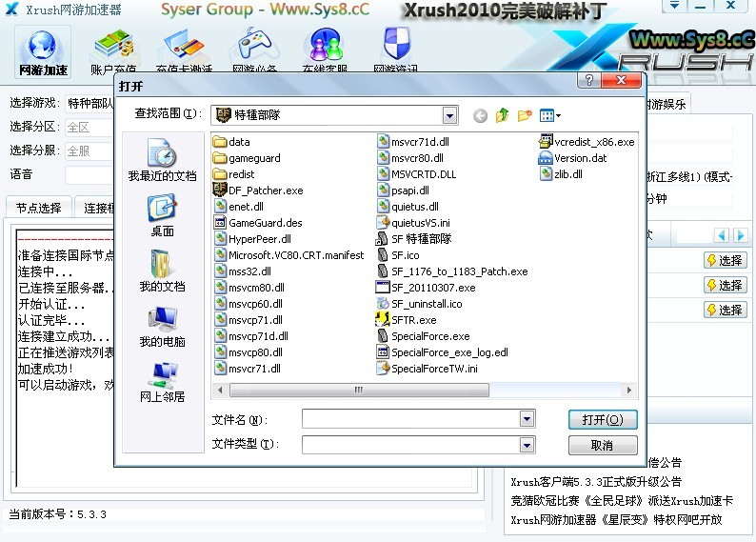
Task: Open the 网游加速 section in Xrush toolbar
Action: coord(43,52)
